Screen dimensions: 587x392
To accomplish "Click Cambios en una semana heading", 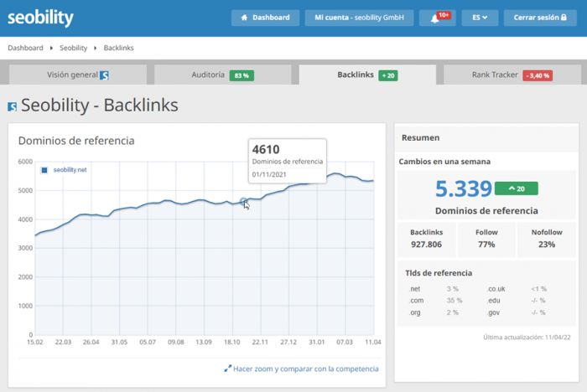I will coord(444,162).
